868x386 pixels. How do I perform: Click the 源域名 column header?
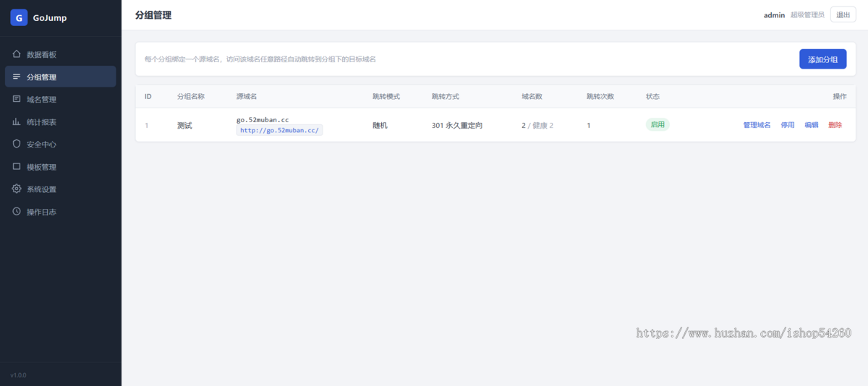(247, 96)
